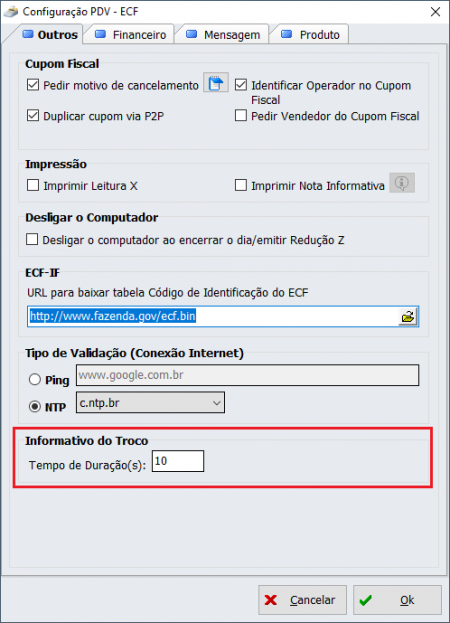450x623 pixels.
Task: Check Imprimir Leitura X option
Action: click(x=33, y=185)
